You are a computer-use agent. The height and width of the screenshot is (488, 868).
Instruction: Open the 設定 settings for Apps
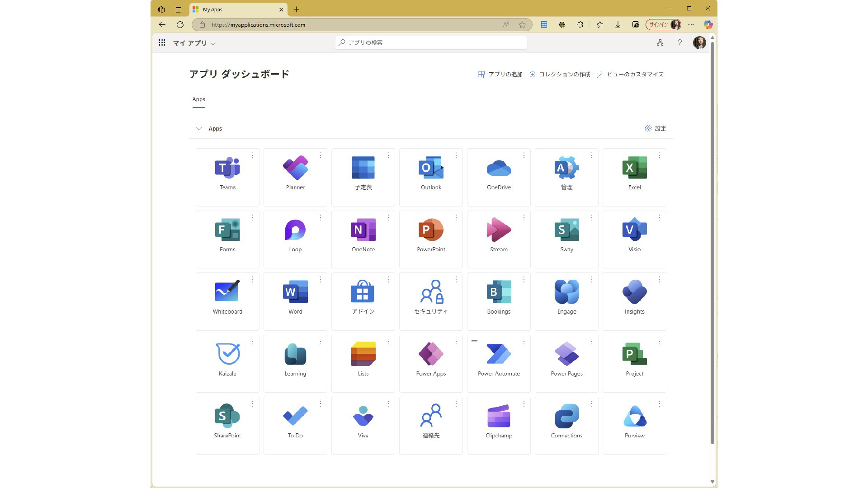click(x=656, y=128)
